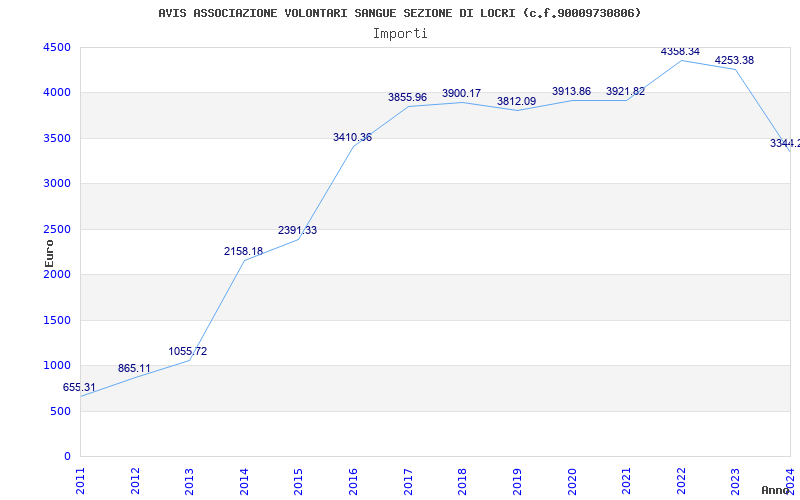This screenshot has height=500, width=800.
Task: Select the 3855.96 data label
Action: click(x=407, y=97)
